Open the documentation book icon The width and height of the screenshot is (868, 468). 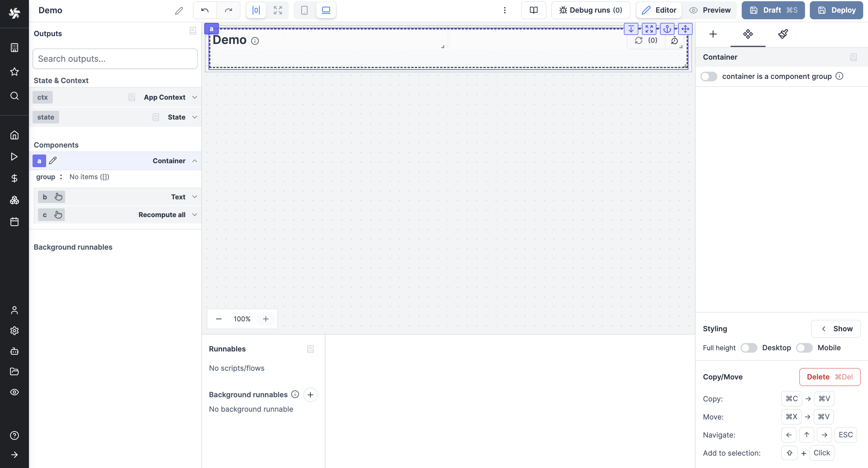point(533,10)
